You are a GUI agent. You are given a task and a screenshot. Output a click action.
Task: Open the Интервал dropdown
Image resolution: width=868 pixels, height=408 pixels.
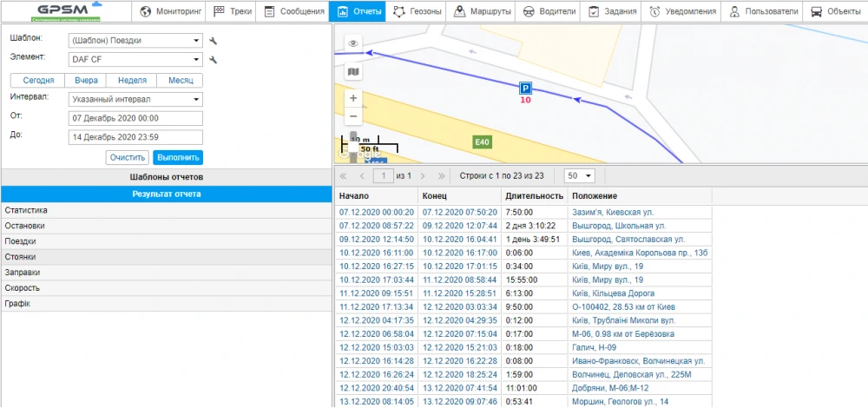point(135,99)
